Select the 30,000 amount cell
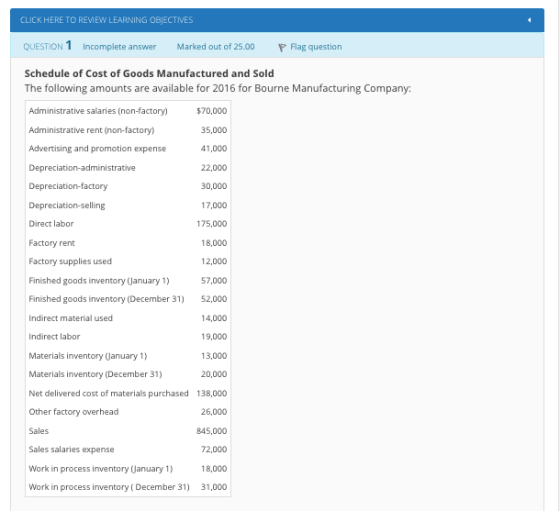 point(214,186)
